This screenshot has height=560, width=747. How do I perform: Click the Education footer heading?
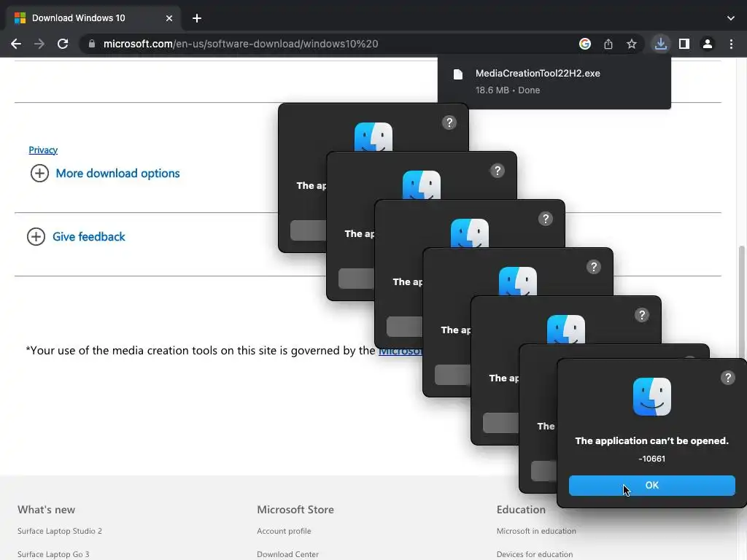521,510
